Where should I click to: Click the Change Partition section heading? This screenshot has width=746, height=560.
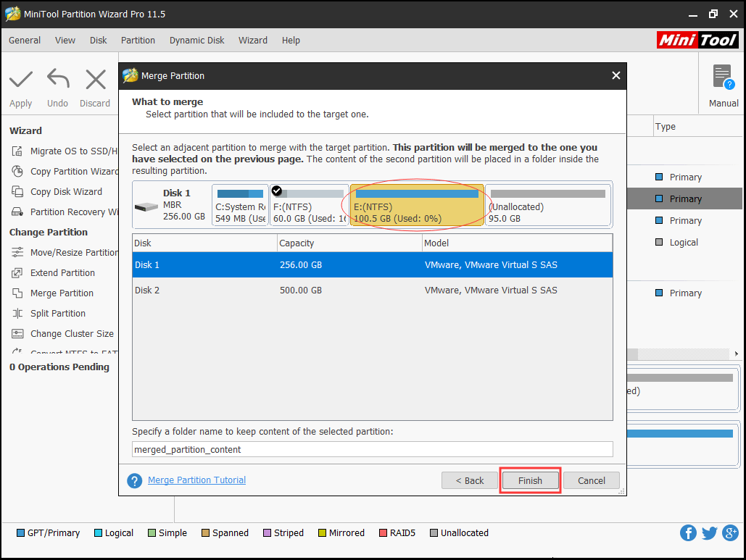click(49, 233)
